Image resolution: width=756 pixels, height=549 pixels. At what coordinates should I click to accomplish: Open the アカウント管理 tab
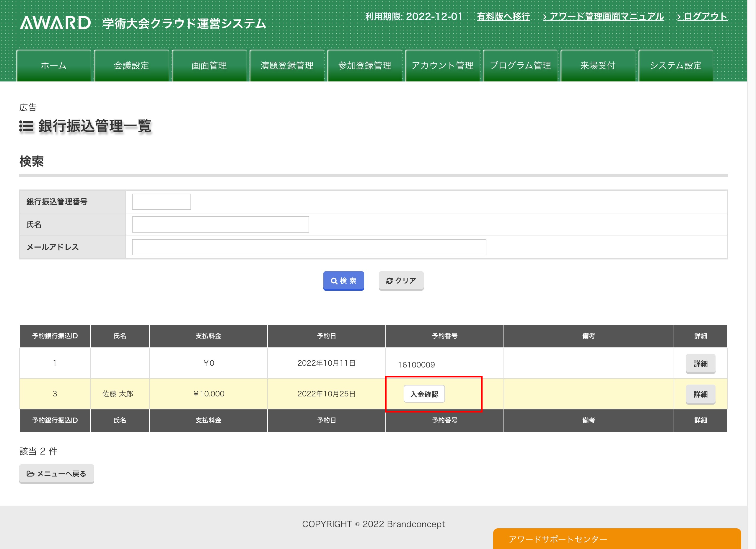pyautogui.click(x=442, y=66)
